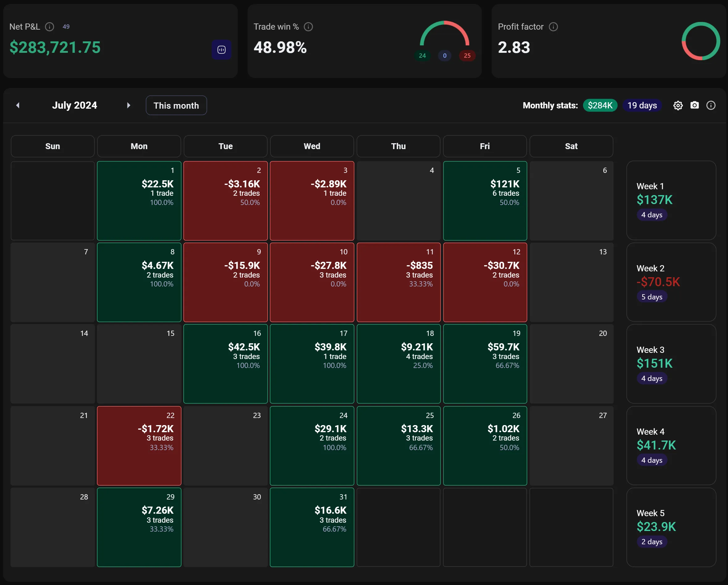Open Week 2 summary card
The image size is (728, 585).
coord(671,282)
